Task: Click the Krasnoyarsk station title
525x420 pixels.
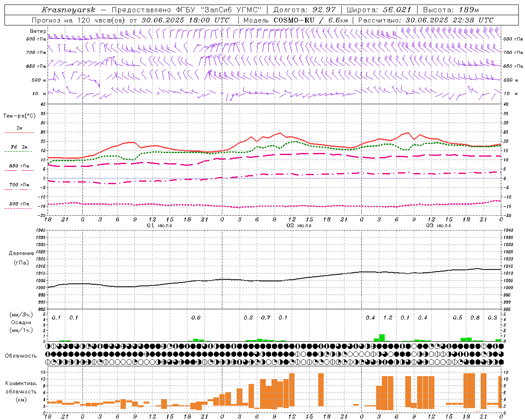Action: point(68,10)
